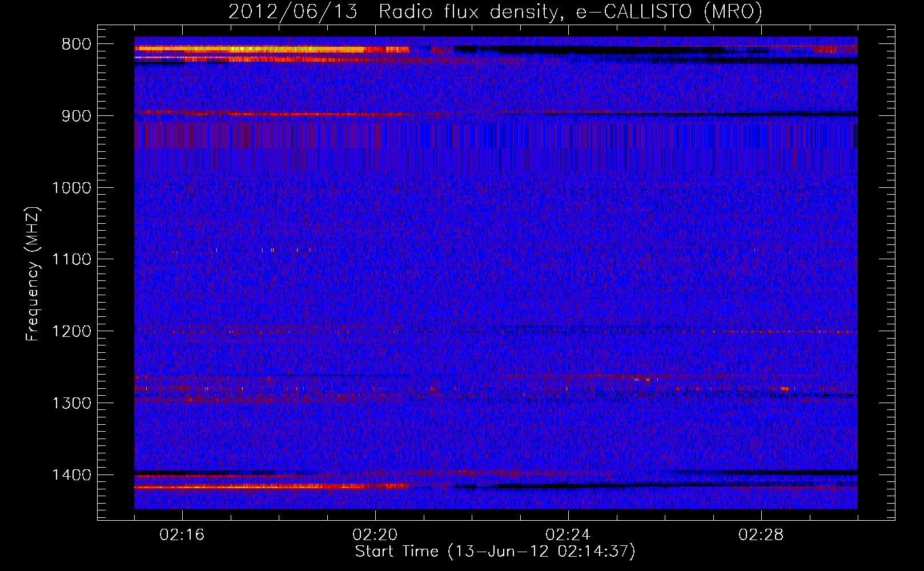Click the 1400 frequency axis label
This screenshot has height=571, width=924.
click(71, 475)
